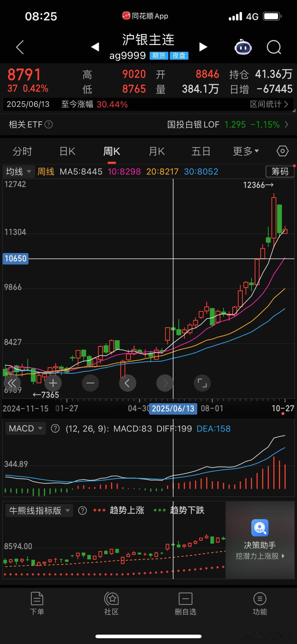Move crosshair right with chevron button
Screen dimensions: 297x644
pyautogui.click(x=165, y=383)
